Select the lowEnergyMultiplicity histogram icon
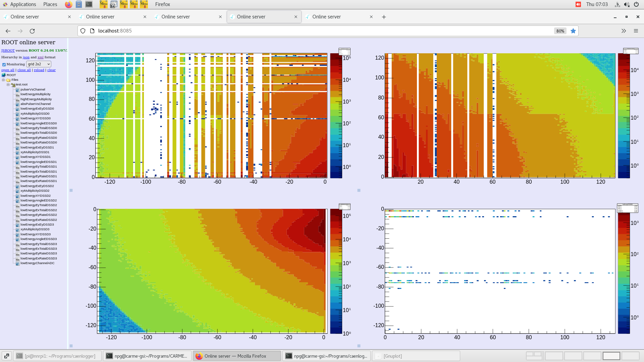644x362 pixels. tap(17, 94)
